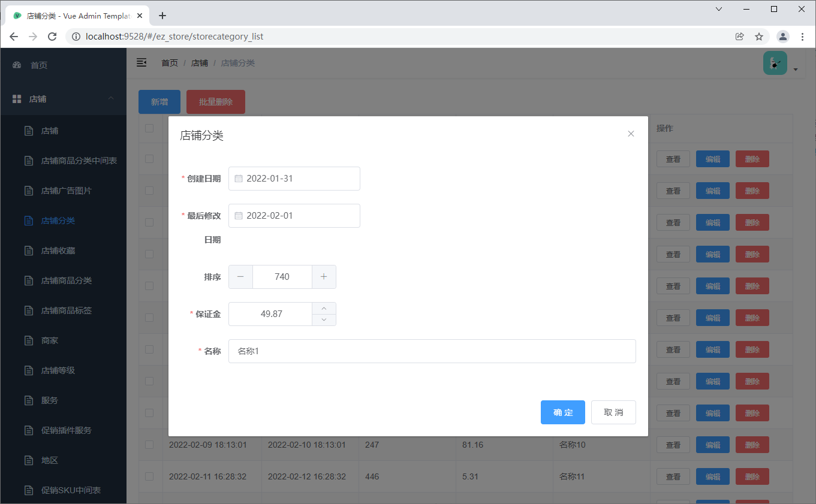Click the document icon beside 店铺收藏
The image size is (816, 504).
pos(28,250)
